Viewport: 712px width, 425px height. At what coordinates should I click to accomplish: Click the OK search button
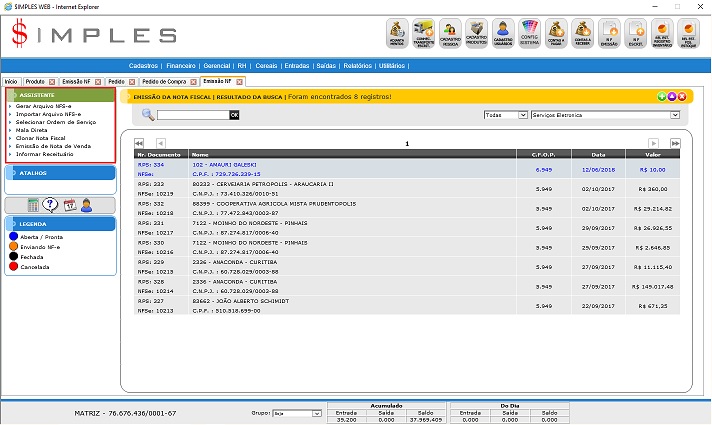tap(235, 116)
